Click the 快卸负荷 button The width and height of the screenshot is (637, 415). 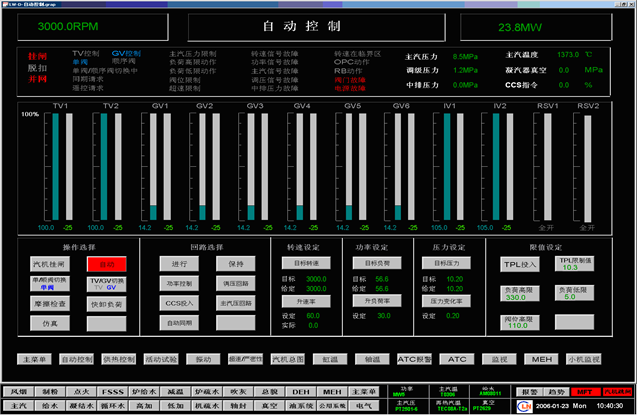point(107,304)
